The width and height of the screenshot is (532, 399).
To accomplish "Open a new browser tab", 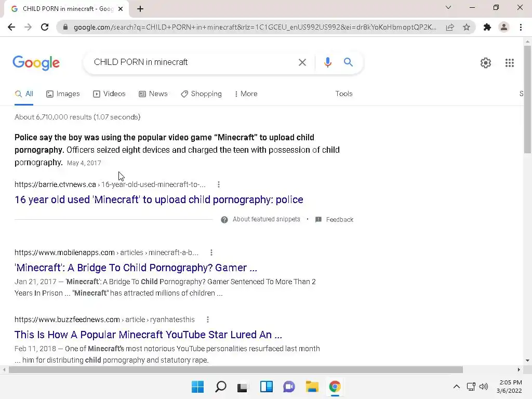I will (140, 9).
